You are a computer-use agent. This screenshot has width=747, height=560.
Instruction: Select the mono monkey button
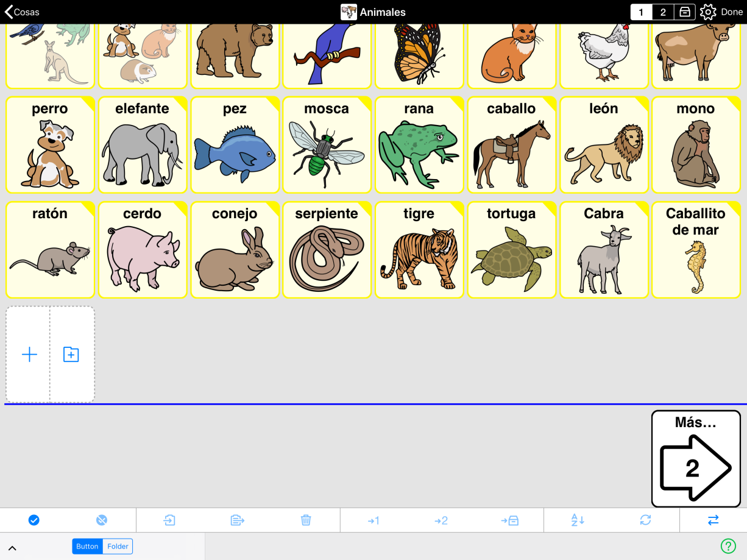(x=696, y=145)
